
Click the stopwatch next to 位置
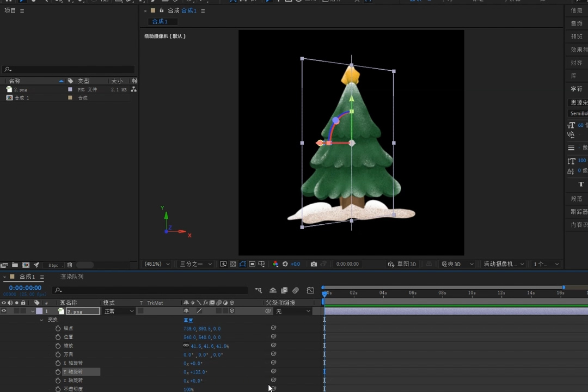58,337
